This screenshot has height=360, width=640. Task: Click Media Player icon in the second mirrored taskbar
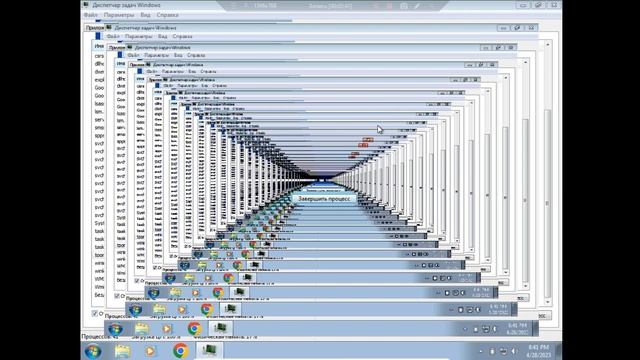[x=182, y=309]
